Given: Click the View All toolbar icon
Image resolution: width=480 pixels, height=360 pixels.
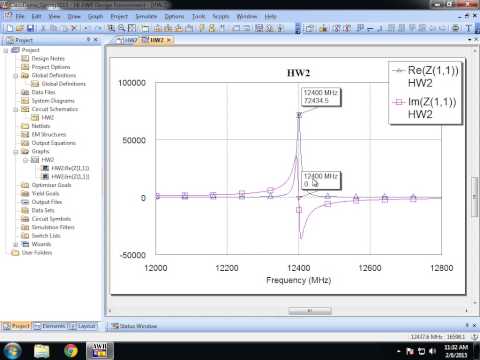Looking at the screenshot, I should tap(132, 28).
